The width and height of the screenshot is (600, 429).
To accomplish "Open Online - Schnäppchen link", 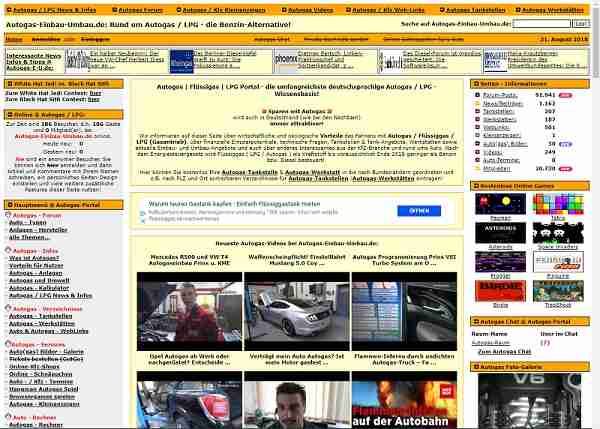I will 41,374.
